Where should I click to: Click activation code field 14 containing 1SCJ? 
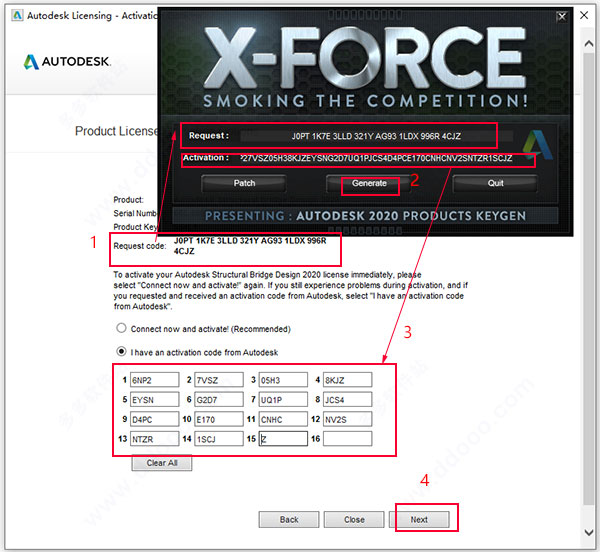(x=218, y=439)
